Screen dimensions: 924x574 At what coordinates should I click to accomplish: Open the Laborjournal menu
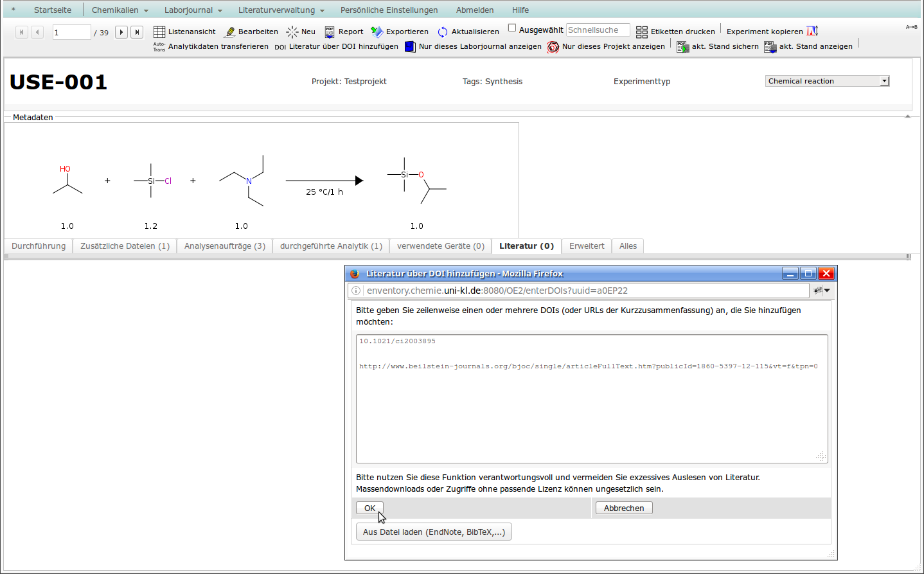pyautogui.click(x=193, y=10)
